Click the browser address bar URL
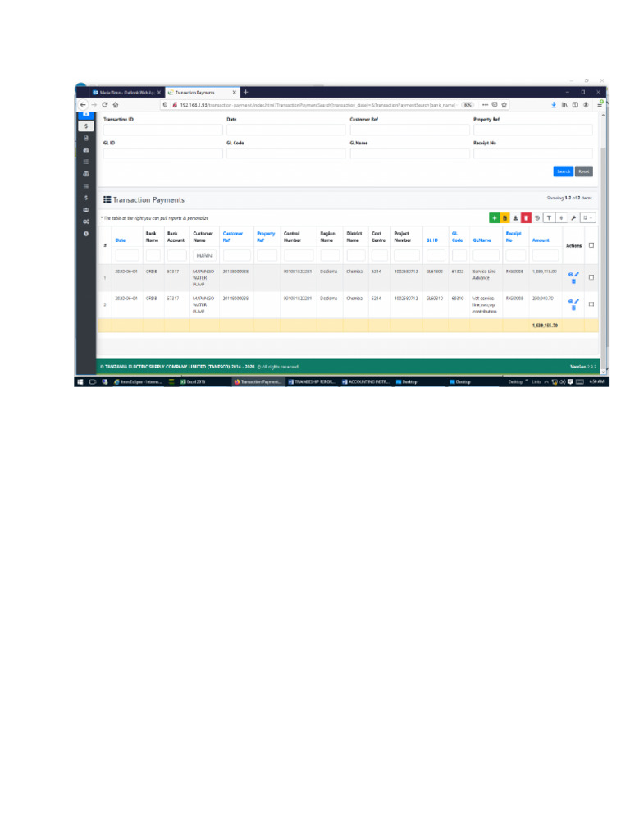 tap(317, 105)
